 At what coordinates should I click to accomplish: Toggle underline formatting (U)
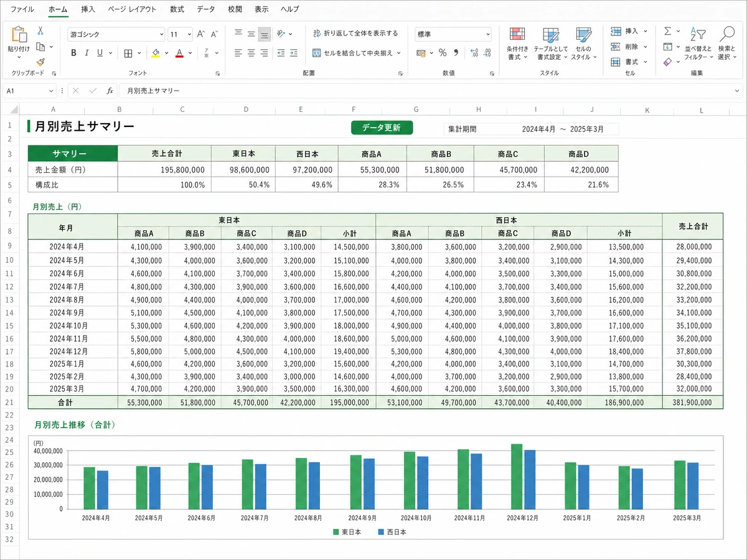coord(100,53)
